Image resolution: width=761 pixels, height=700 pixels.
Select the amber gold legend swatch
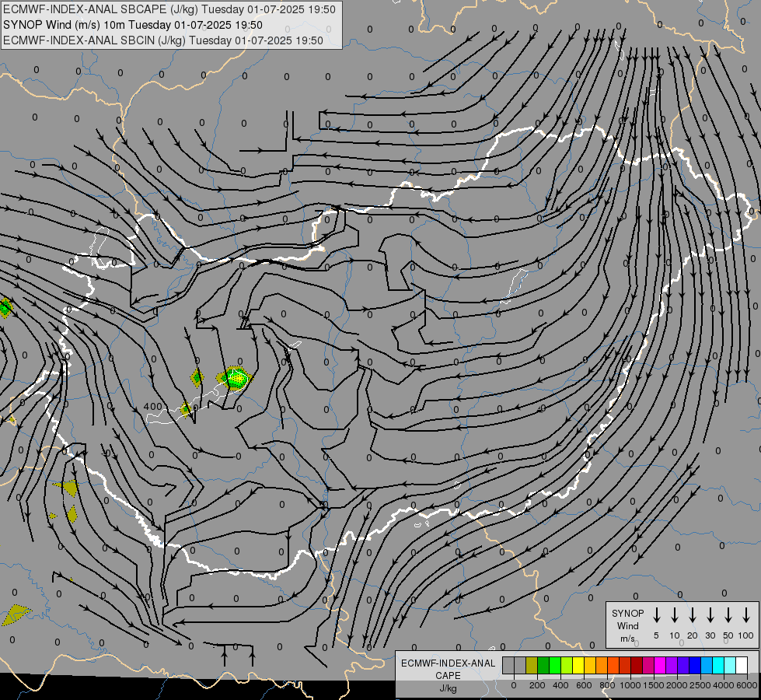(590, 665)
